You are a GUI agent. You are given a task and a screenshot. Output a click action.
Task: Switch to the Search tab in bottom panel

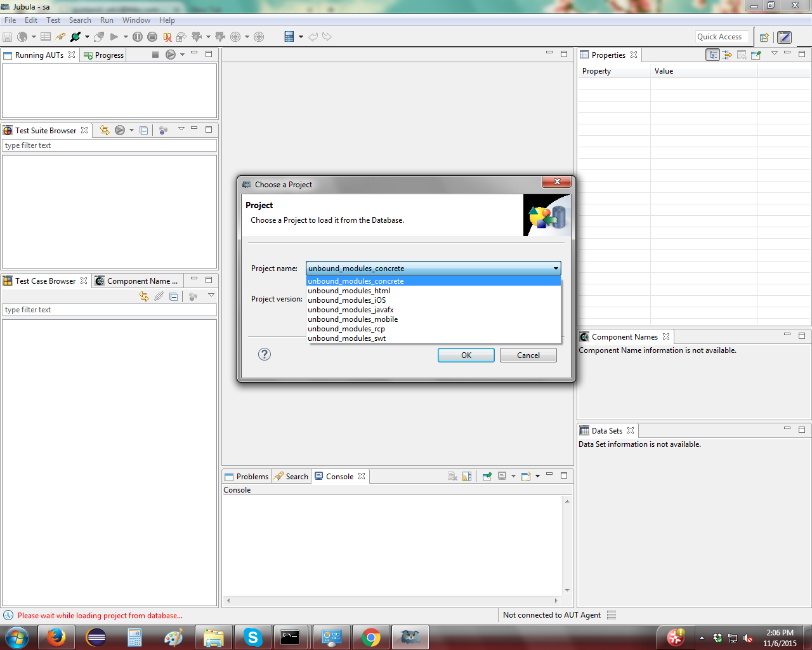291,477
